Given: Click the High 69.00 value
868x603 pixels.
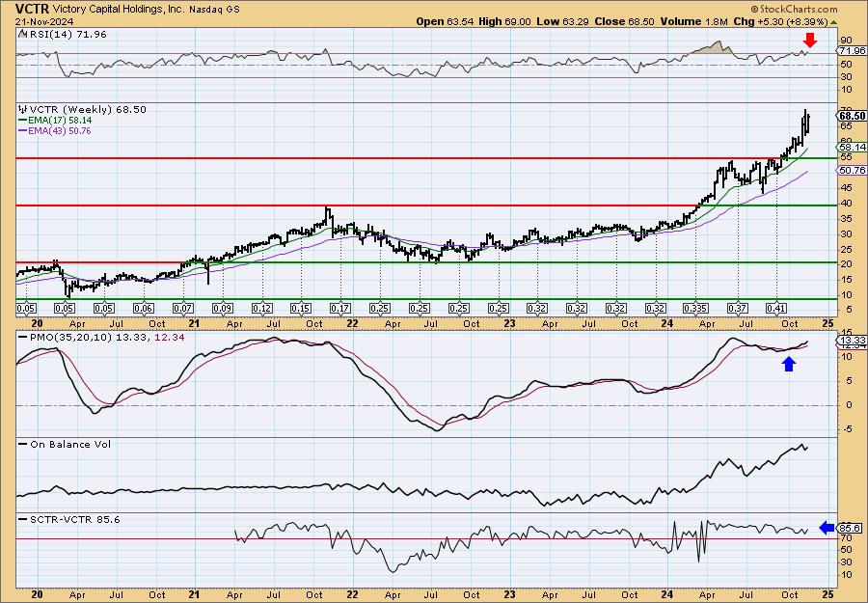Looking at the screenshot, I should coord(504,21).
